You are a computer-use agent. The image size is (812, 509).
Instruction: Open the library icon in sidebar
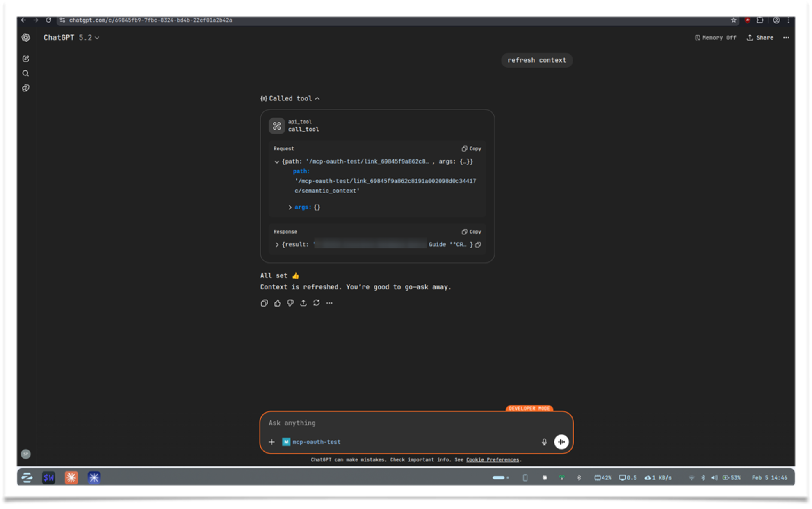tap(26, 88)
